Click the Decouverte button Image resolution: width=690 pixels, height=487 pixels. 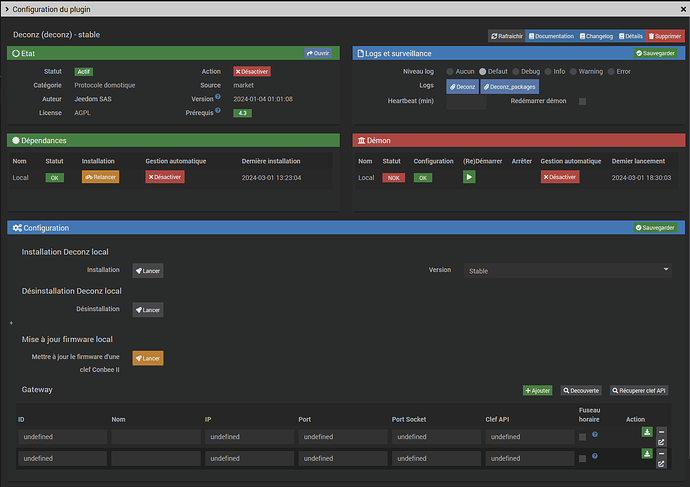[581, 390]
